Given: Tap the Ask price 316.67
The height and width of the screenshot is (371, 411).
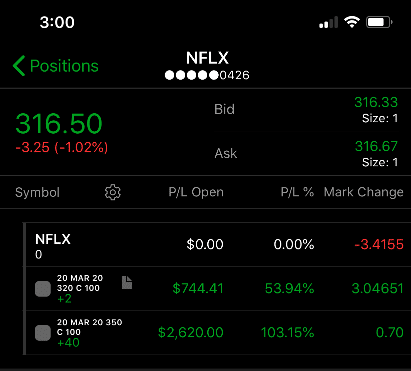Looking at the screenshot, I should tap(376, 146).
